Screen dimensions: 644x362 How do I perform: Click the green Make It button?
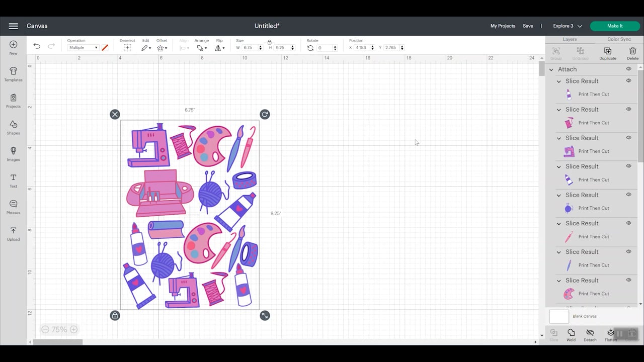click(x=615, y=26)
